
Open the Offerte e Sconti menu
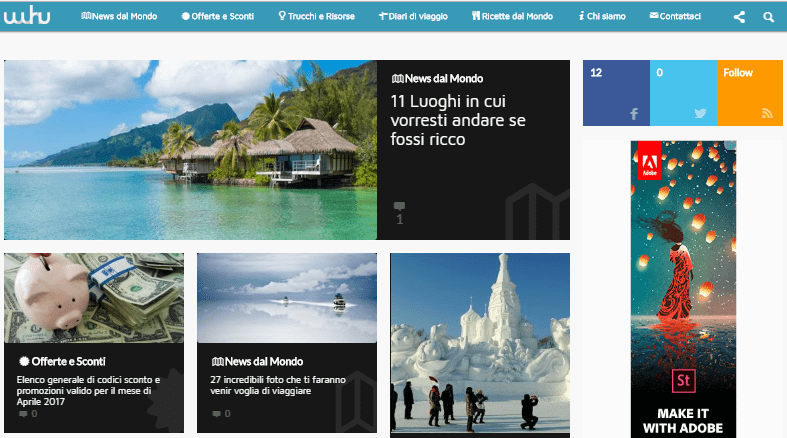[218, 16]
